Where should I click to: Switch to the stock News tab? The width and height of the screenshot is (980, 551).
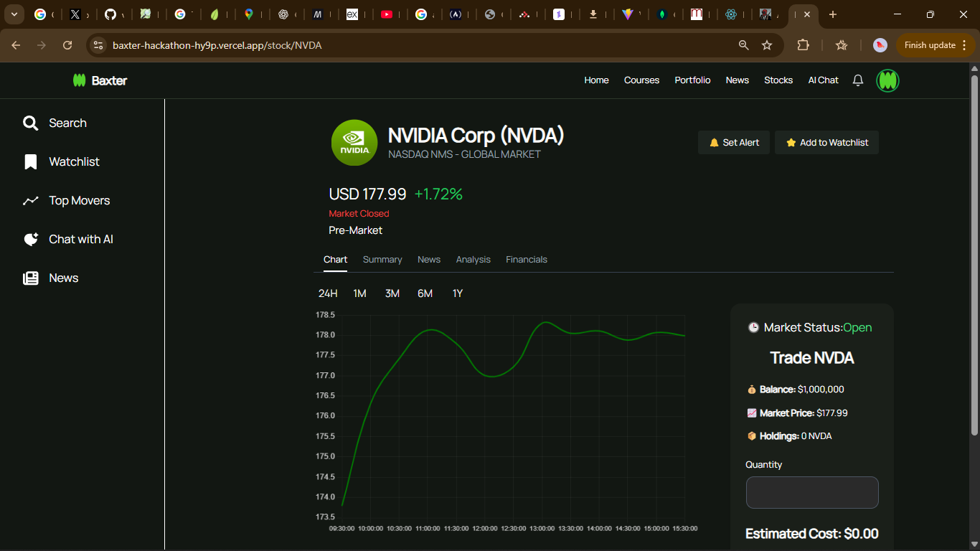point(429,260)
